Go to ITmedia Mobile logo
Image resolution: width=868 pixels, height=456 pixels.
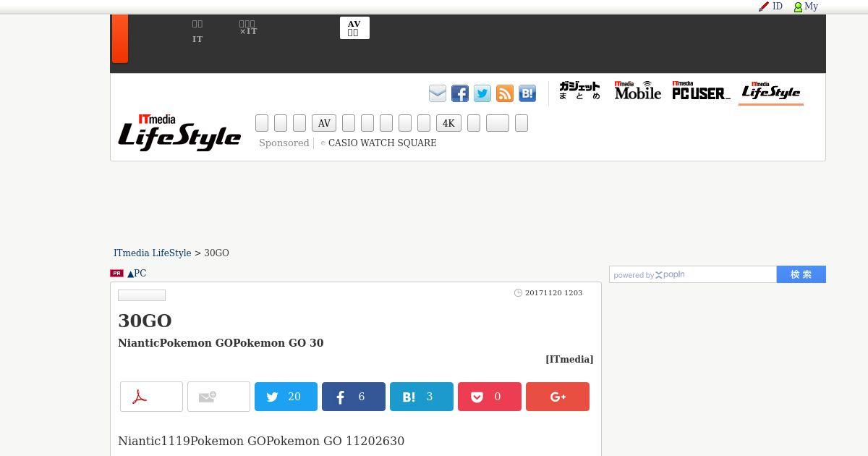click(x=637, y=90)
